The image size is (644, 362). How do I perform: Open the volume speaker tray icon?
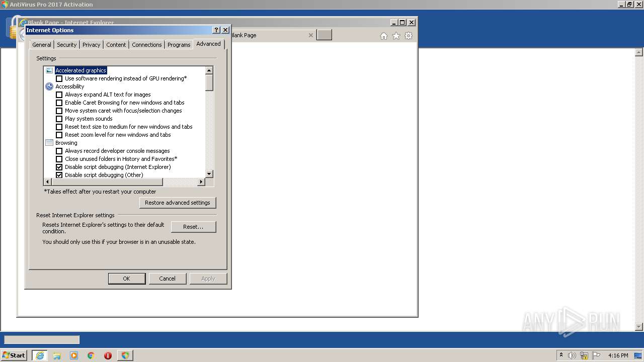(x=572, y=355)
